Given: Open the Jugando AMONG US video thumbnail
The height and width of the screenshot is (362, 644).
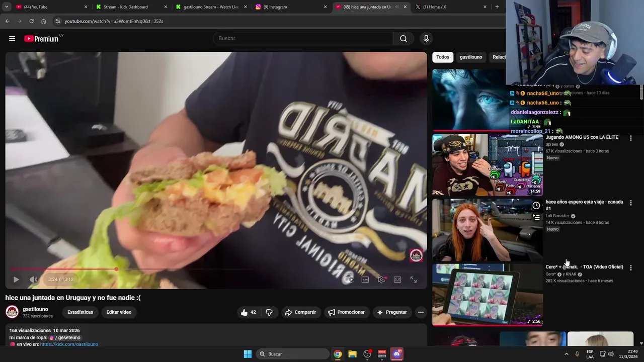Looking at the screenshot, I should [488, 164].
